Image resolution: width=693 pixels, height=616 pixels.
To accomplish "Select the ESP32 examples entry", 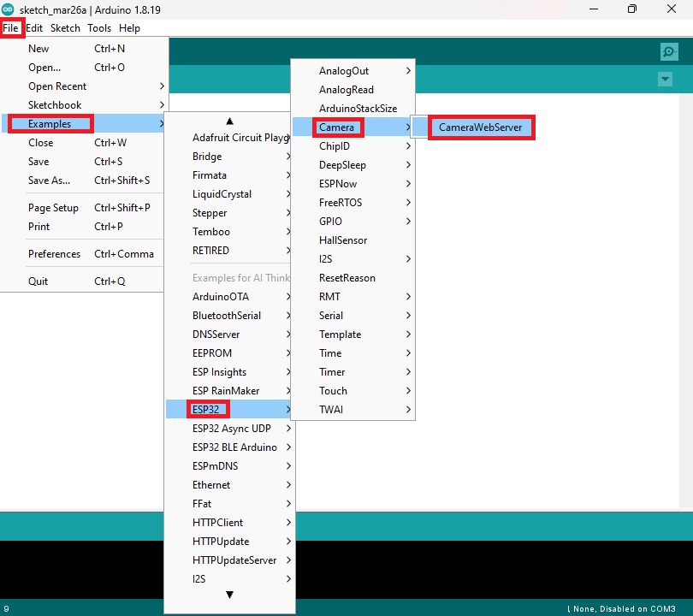I will pos(228,410).
